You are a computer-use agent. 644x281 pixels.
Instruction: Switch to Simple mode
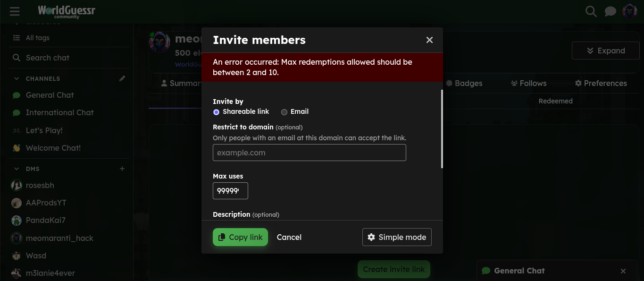pyautogui.click(x=397, y=237)
